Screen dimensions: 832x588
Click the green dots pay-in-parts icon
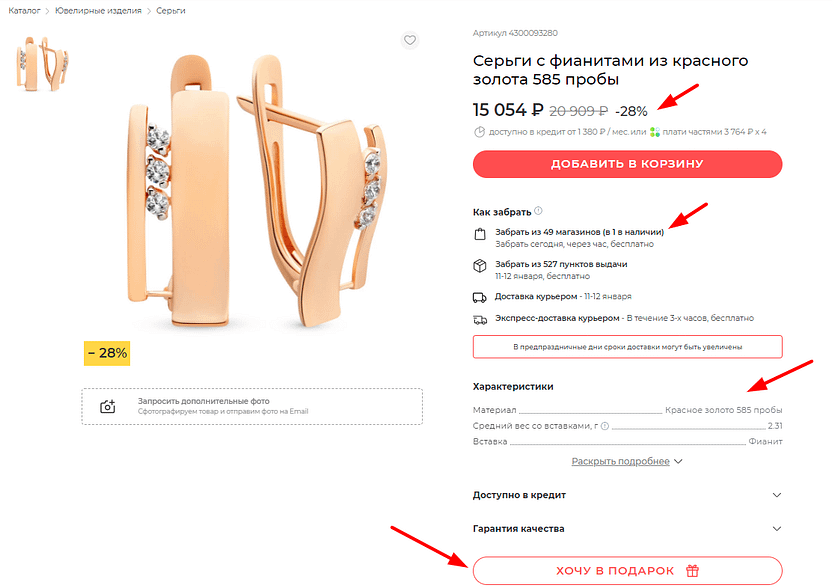654,131
